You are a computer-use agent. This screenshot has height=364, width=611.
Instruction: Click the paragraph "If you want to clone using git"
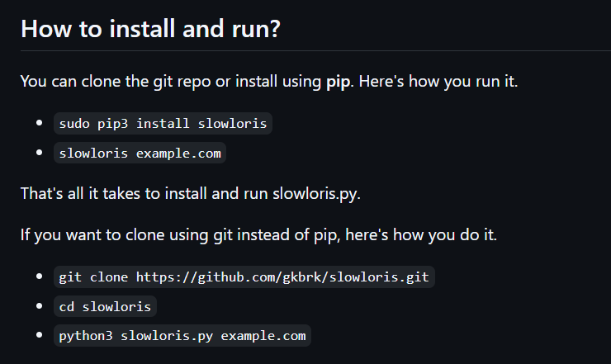click(258, 235)
